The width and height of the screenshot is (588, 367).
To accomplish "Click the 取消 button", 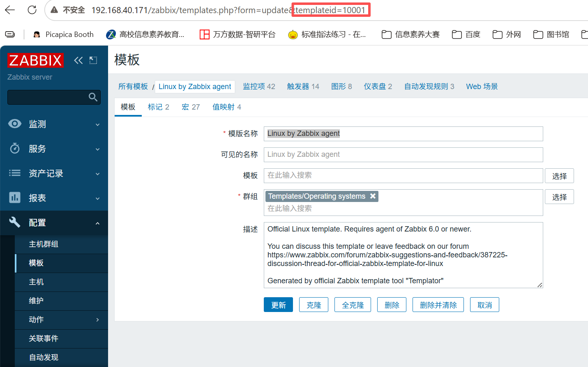I will pos(484,305).
